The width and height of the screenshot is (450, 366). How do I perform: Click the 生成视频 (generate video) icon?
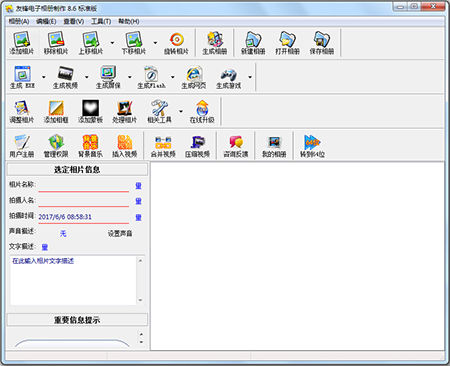point(65,77)
